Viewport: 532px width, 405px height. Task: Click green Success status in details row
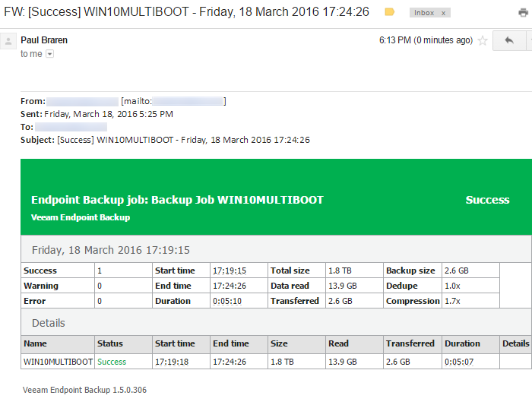tap(112, 362)
